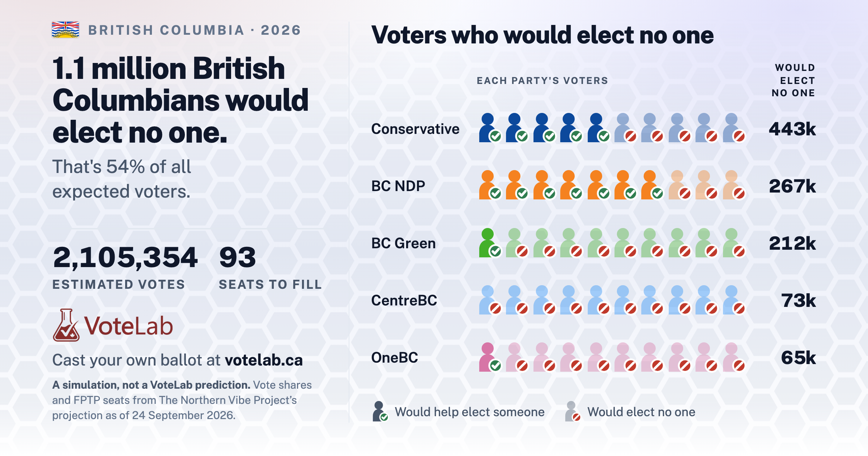
Task: Click the BC NDP party label
Action: click(398, 186)
